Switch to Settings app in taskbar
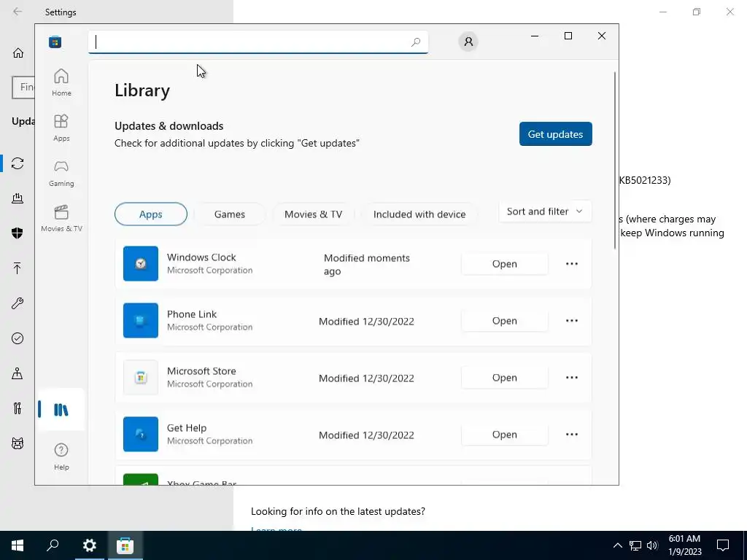The width and height of the screenshot is (747, 560). click(x=89, y=545)
